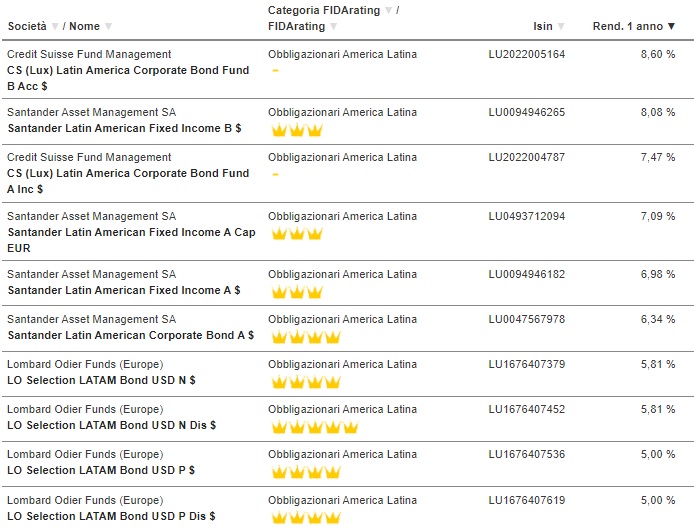
Task: Sort by FIDArating column arrow
Action: (x=334, y=27)
